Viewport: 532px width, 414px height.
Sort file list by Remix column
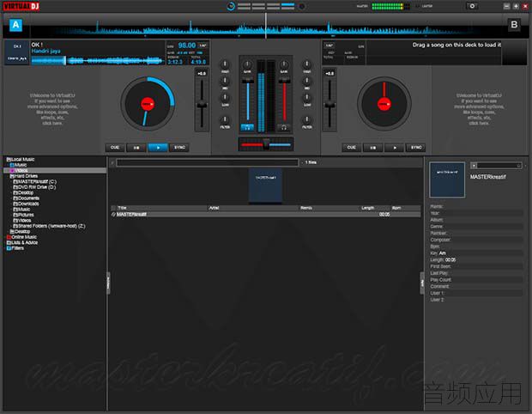tap(329, 208)
